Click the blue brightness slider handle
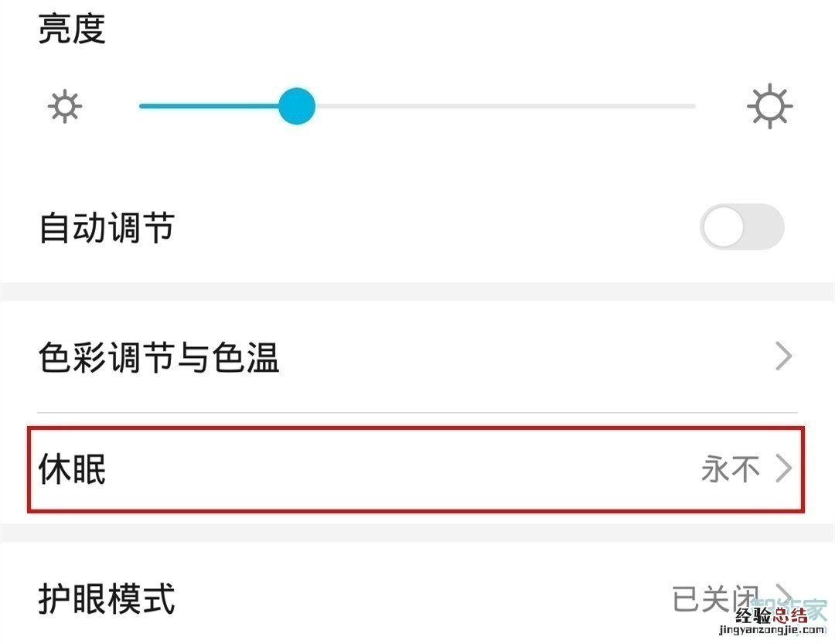 pos(296,107)
